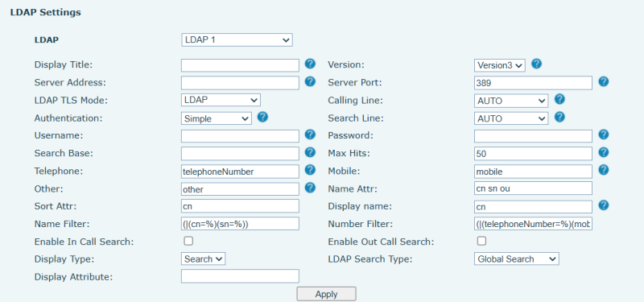This screenshot has height=302, width=644.
Task: Open the Display Type Search dropdown
Action: pos(203,259)
